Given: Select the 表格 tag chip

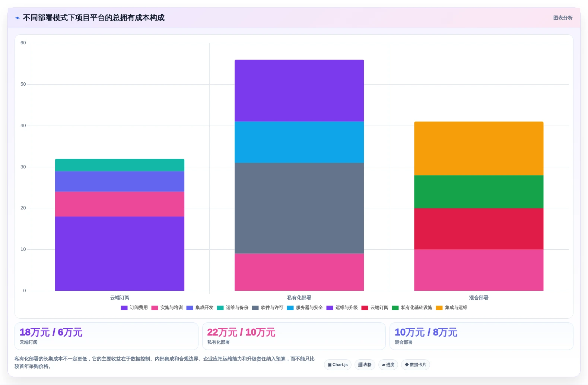Looking at the screenshot, I should tap(365, 365).
